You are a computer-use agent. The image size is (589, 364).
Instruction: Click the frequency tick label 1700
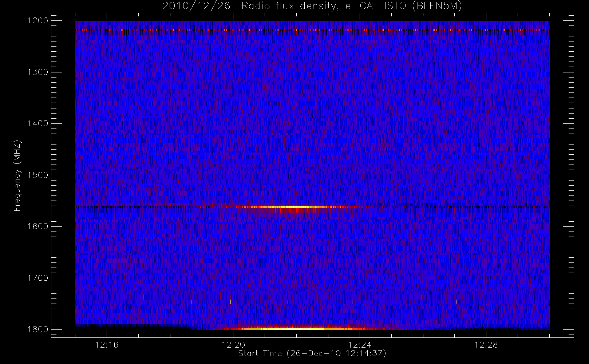point(38,278)
